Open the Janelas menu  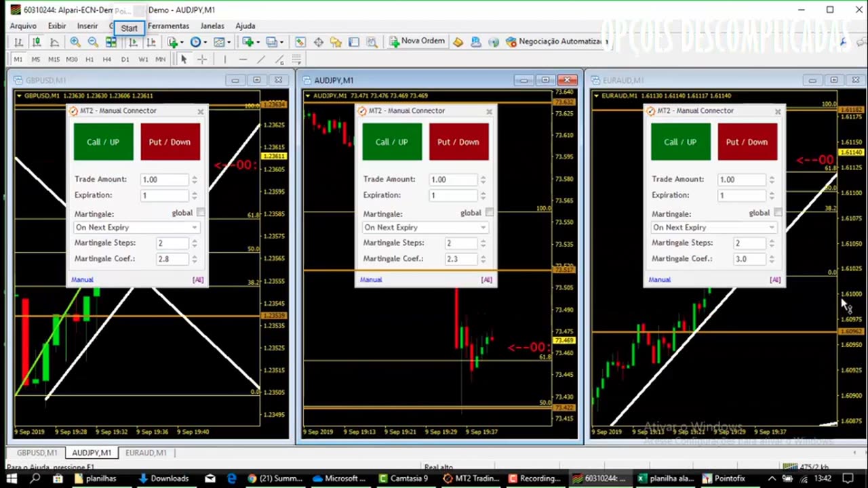212,26
